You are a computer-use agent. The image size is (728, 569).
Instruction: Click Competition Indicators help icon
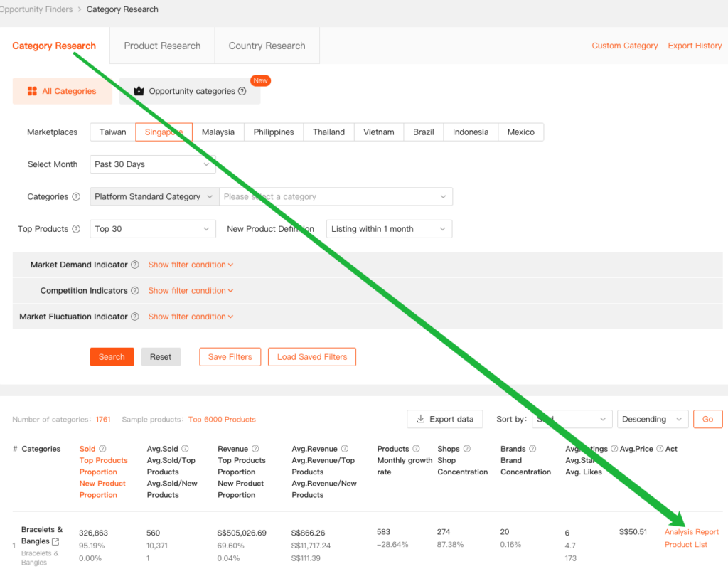[135, 291]
